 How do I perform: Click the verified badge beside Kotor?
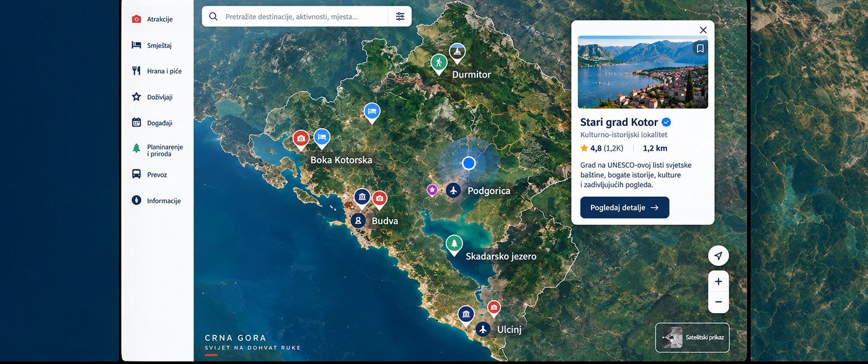[x=666, y=122]
